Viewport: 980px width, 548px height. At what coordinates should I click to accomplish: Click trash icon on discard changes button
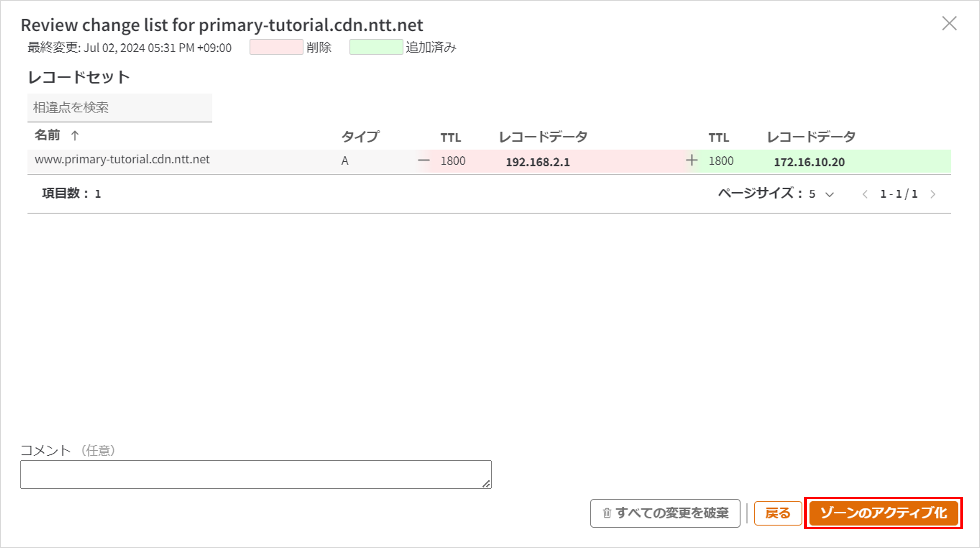(x=607, y=513)
